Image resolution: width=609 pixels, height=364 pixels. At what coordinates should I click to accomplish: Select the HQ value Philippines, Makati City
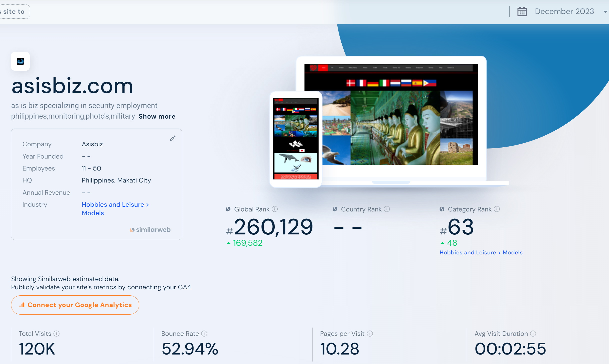click(x=116, y=180)
